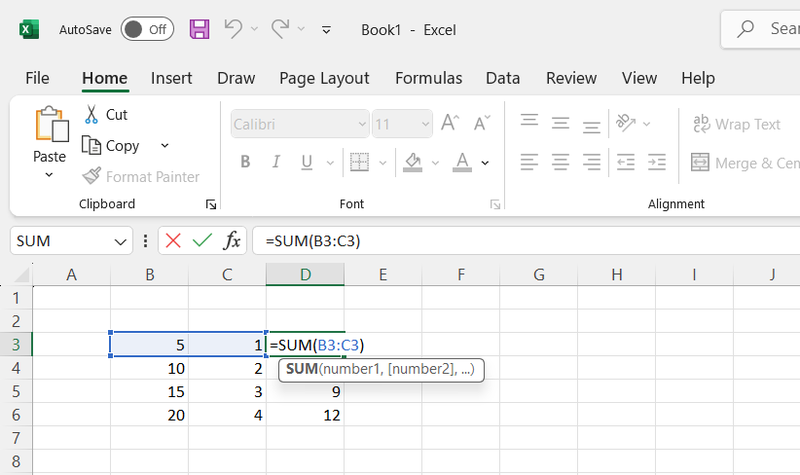Click the Align Right icon
The height and width of the screenshot is (475, 800).
point(591,162)
